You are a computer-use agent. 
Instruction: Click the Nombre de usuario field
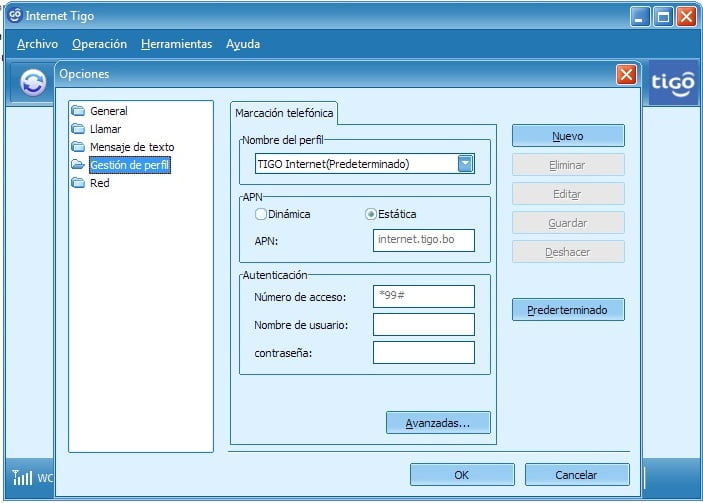click(424, 325)
